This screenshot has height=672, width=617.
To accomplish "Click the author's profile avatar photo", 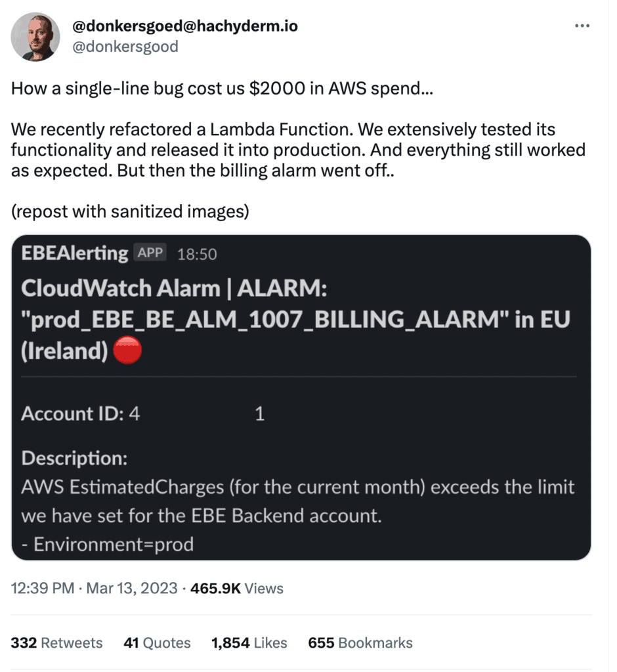I will [35, 37].
